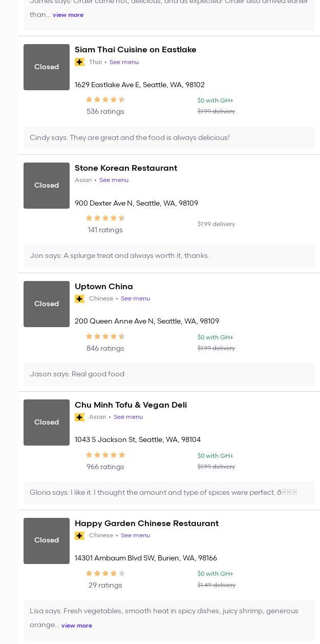The image size is (320, 644).
Task: Expand James's truncated review via view more
Action: [68, 15]
